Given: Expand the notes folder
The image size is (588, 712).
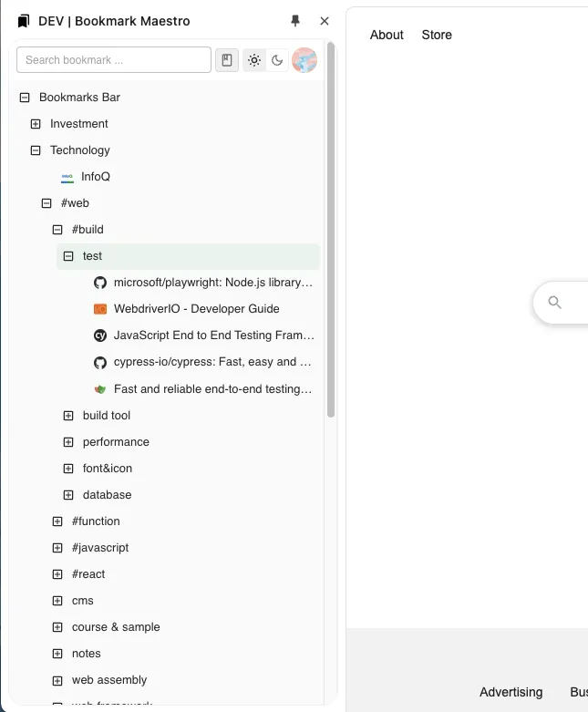Looking at the screenshot, I should 57,654.
